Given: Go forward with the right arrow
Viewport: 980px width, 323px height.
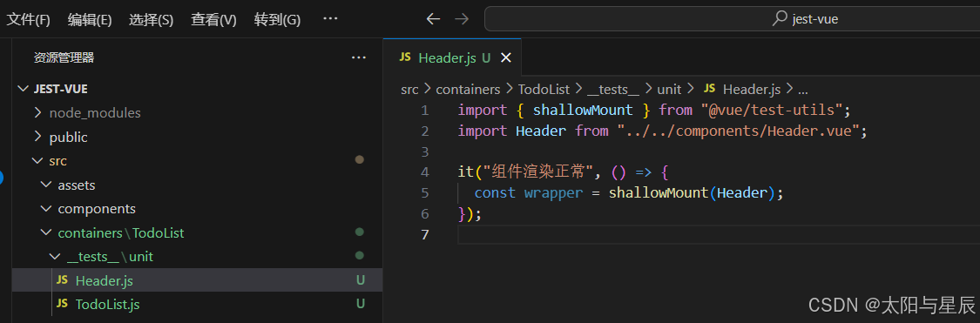Looking at the screenshot, I should [462, 19].
